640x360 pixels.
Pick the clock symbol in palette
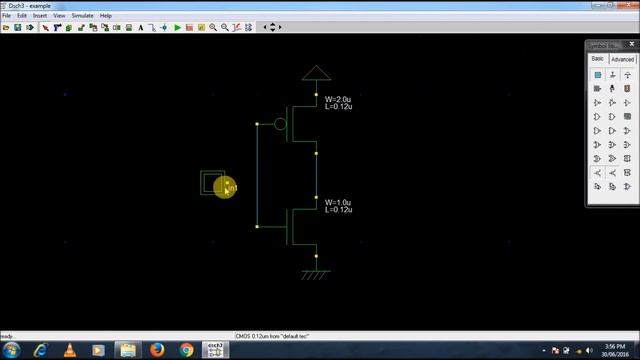pyautogui.click(x=598, y=89)
